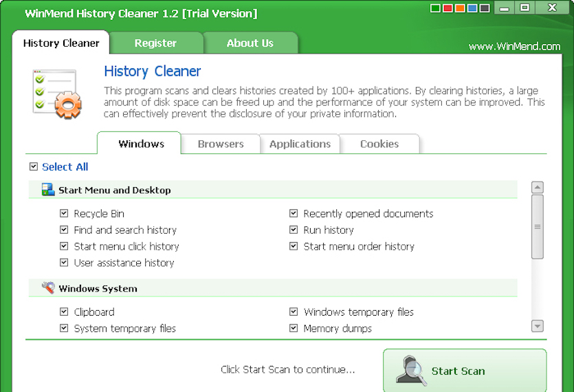This screenshot has height=392, width=574.
Task: Uncheck Recently opened documents
Action: (x=294, y=213)
